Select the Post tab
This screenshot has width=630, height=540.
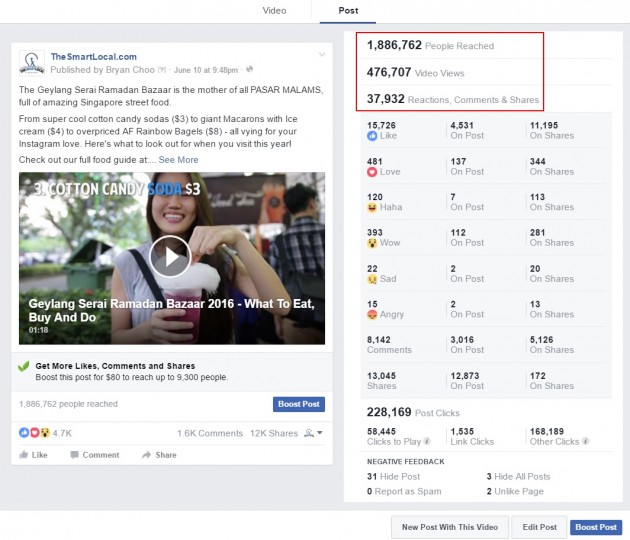pyautogui.click(x=348, y=11)
